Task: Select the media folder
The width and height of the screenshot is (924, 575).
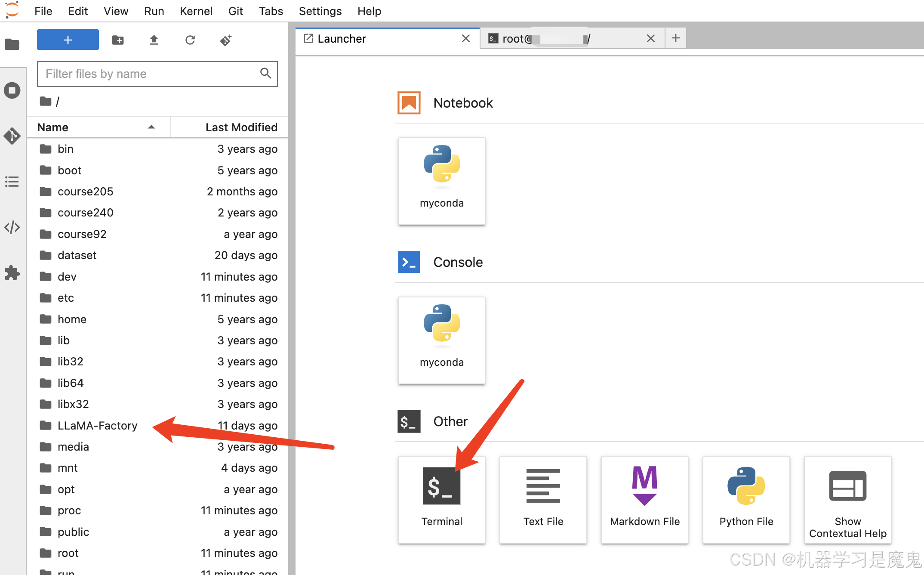Action: click(x=157, y=447)
